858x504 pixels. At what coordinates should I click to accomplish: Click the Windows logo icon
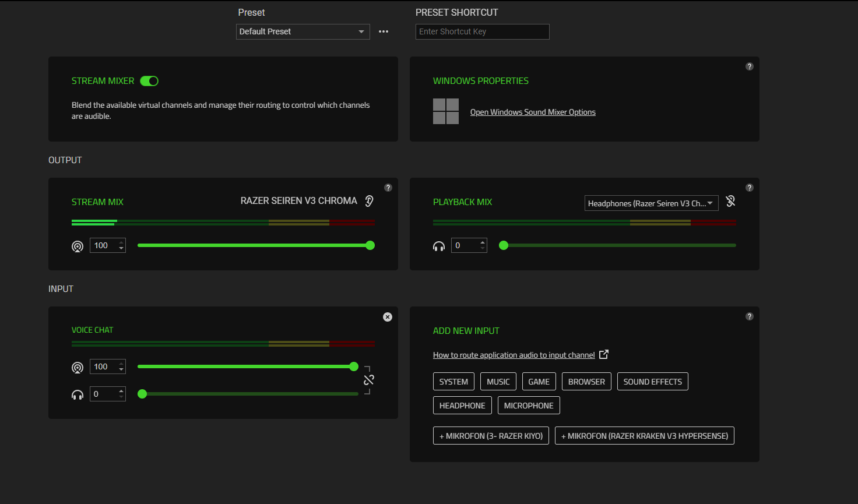pos(446,111)
